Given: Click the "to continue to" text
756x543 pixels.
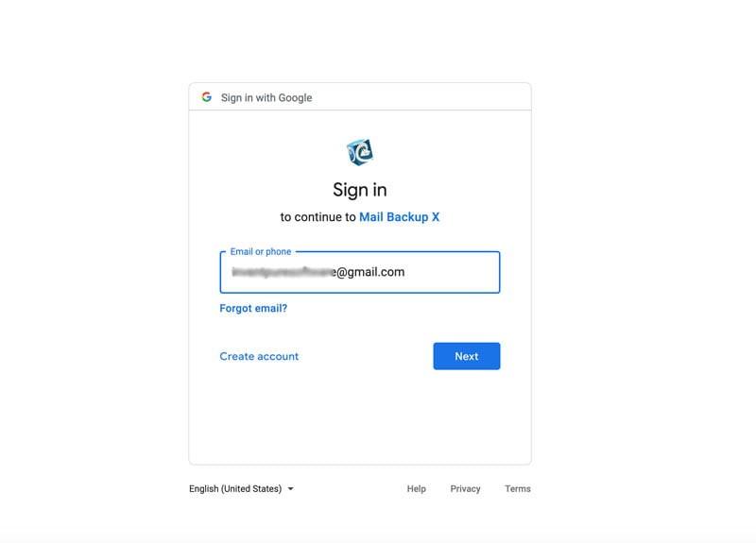Looking at the screenshot, I should (x=318, y=217).
